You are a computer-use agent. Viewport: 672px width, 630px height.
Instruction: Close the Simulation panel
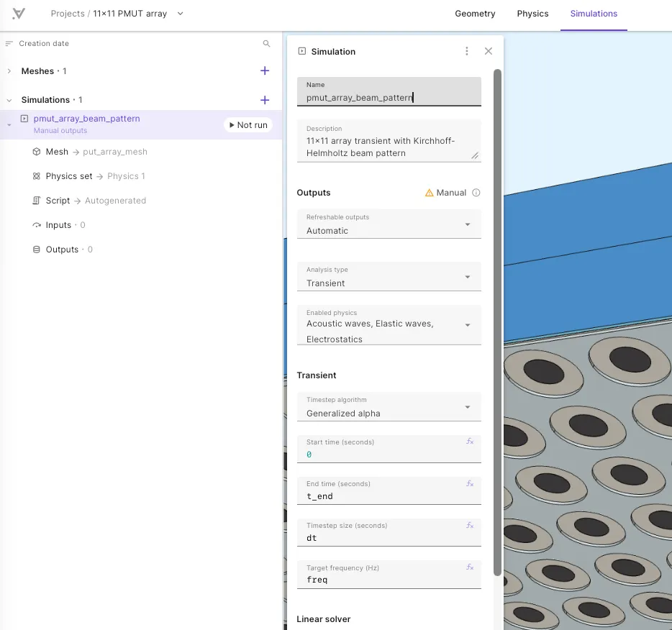pyautogui.click(x=488, y=51)
